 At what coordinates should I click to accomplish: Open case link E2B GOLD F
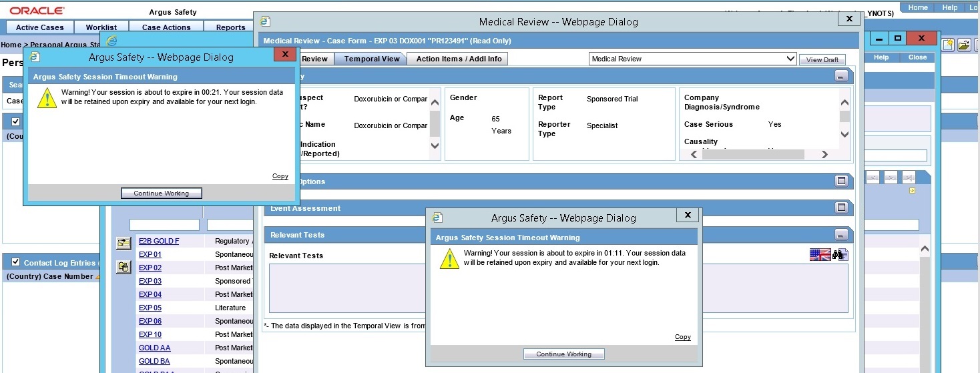pyautogui.click(x=159, y=241)
